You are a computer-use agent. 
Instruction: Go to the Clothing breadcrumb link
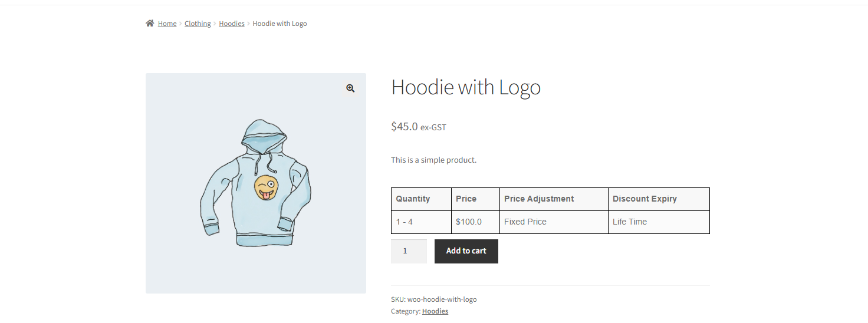pyautogui.click(x=198, y=24)
